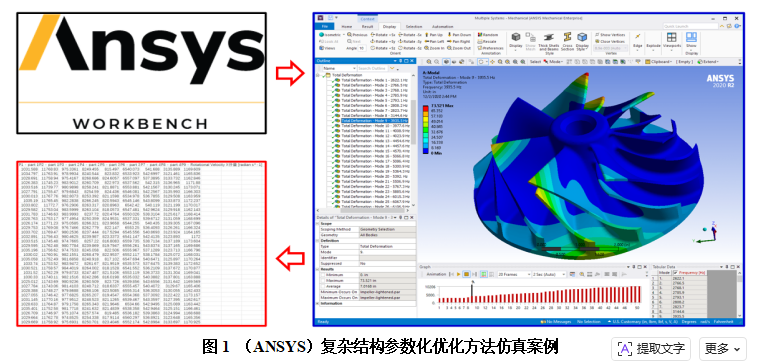Toggle the Average result checkbox
The image size is (759, 363).
pos(322,286)
